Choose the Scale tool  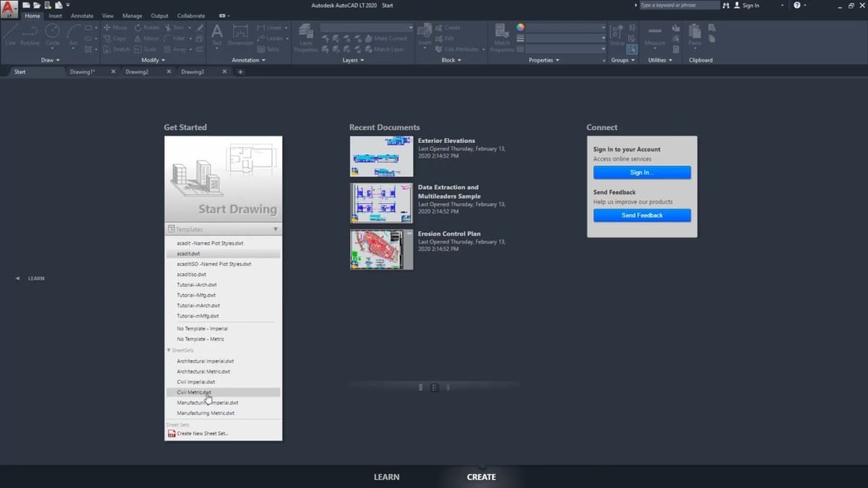[145, 49]
